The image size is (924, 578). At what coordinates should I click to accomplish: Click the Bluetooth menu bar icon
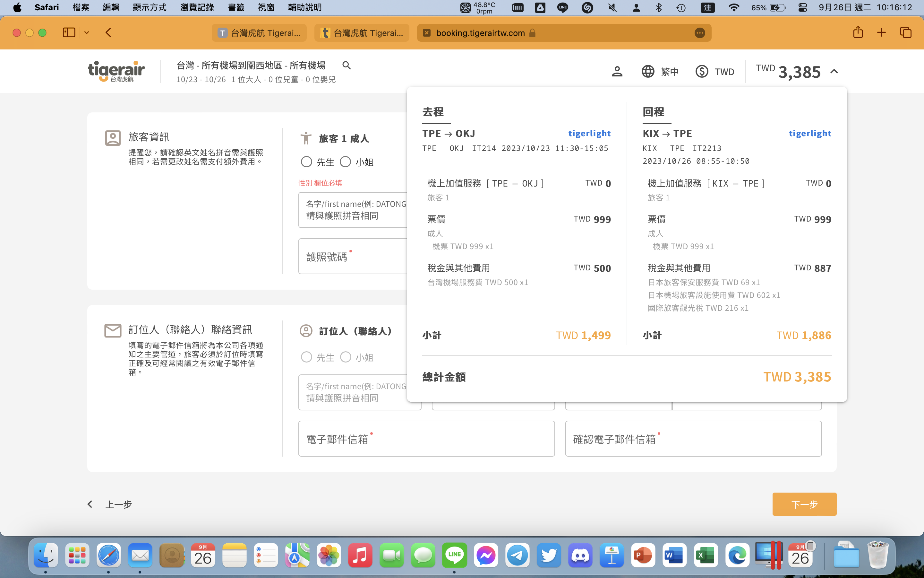coord(659,8)
